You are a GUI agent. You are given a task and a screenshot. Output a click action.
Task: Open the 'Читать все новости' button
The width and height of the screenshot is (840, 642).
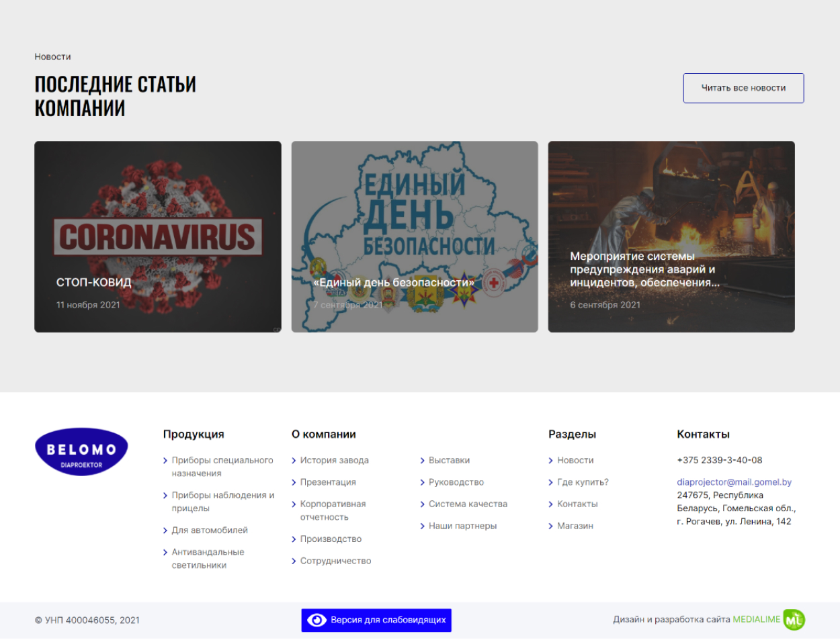[743, 88]
